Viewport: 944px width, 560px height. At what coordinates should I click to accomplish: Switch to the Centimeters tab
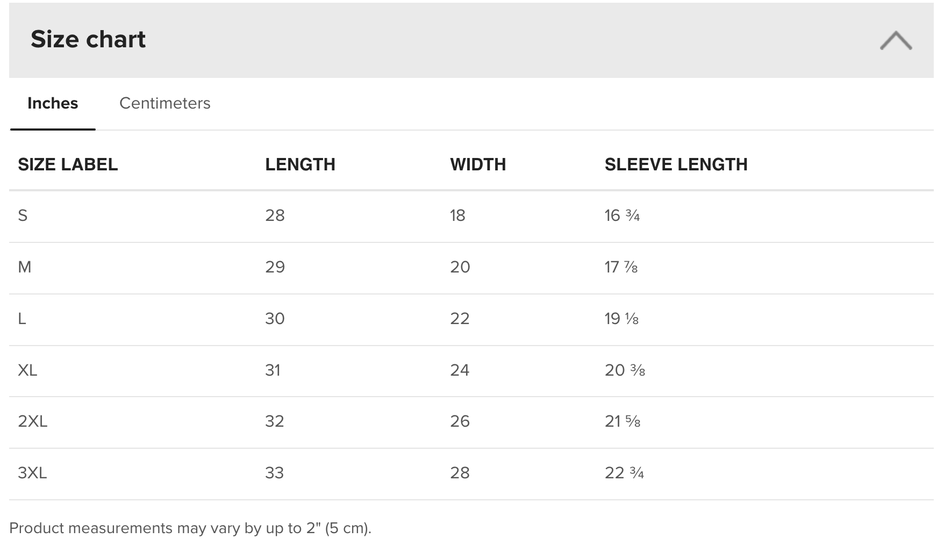point(165,103)
